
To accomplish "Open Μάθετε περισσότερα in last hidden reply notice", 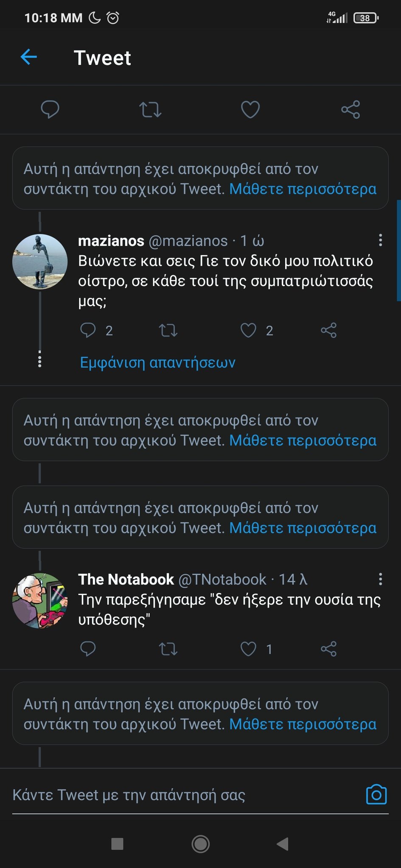I will 303,724.
